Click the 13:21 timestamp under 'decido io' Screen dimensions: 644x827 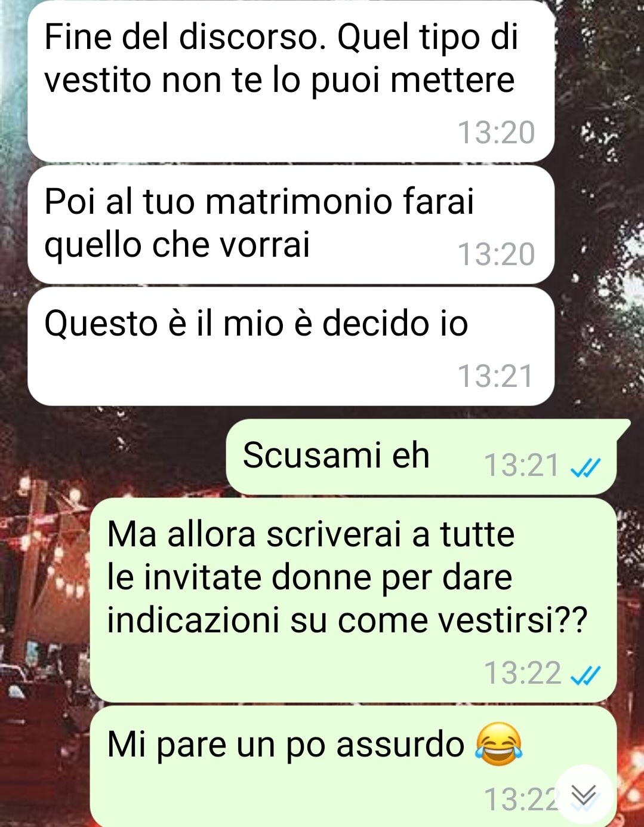point(495,376)
